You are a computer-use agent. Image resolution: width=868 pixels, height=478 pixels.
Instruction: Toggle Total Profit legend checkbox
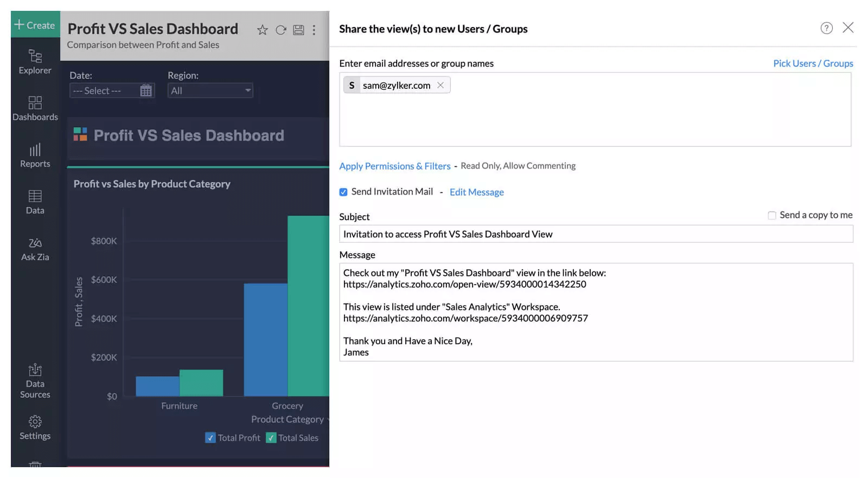[x=210, y=438]
